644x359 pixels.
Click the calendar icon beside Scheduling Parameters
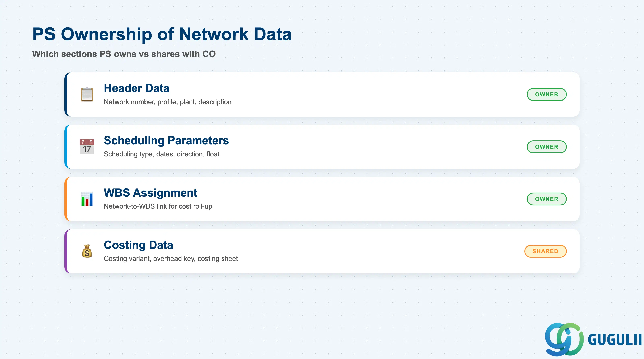(x=87, y=147)
